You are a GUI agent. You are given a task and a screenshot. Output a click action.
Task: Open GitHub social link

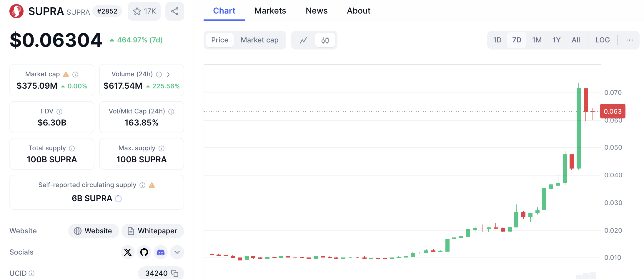point(144,252)
